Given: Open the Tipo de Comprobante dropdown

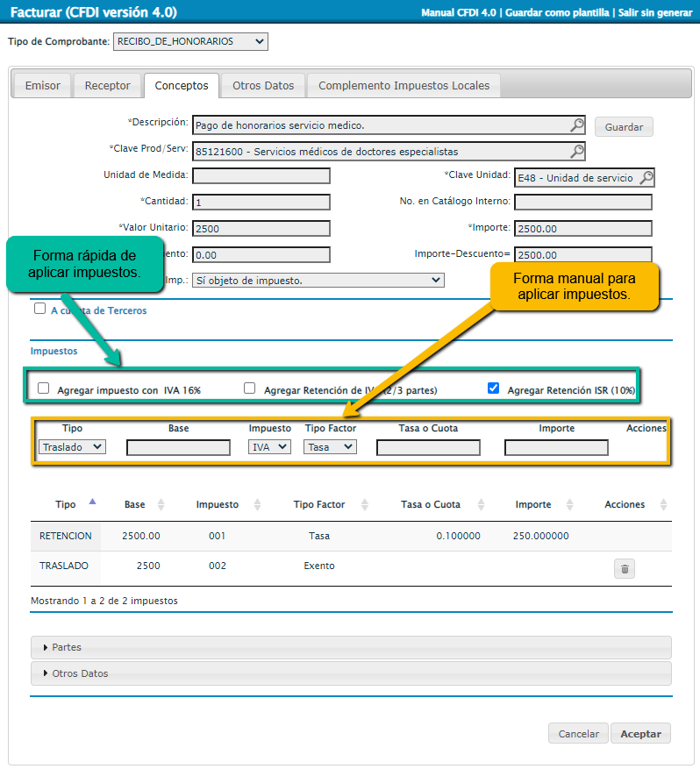Looking at the screenshot, I should 190,42.
